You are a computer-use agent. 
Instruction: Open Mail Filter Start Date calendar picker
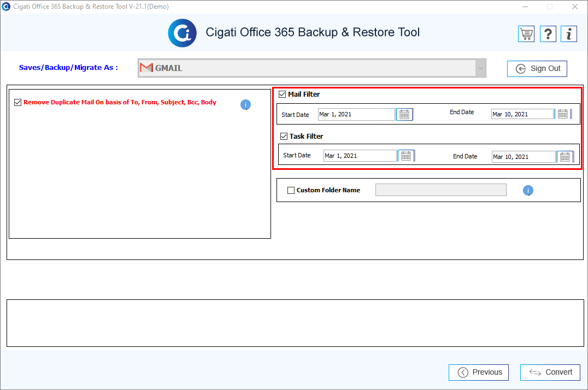pos(404,114)
